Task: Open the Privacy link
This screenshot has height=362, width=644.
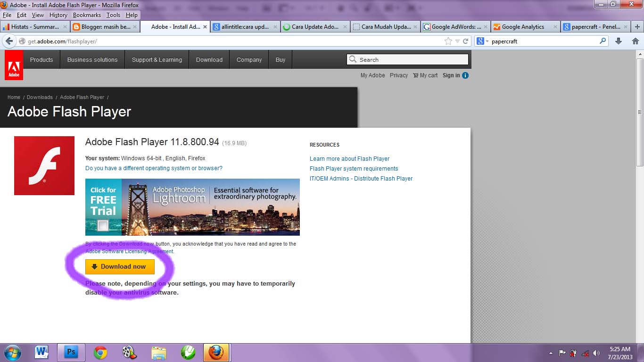Action: click(x=399, y=75)
